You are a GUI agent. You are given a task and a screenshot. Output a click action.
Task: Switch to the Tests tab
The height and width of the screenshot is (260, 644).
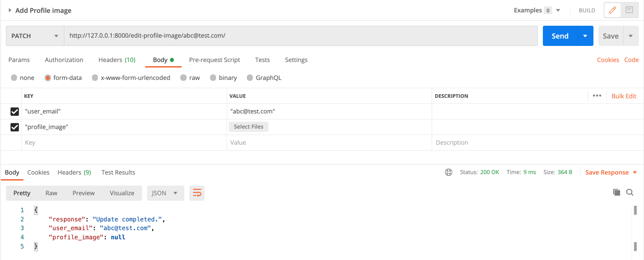(x=262, y=60)
